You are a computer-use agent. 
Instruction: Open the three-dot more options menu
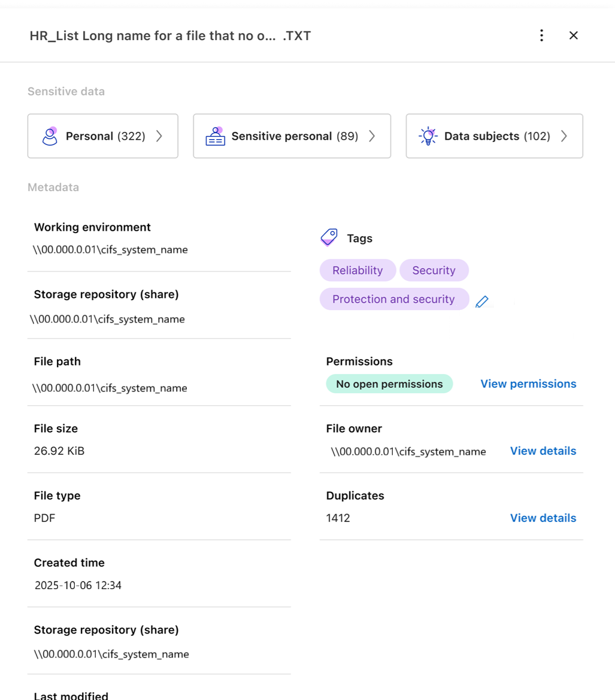click(541, 35)
